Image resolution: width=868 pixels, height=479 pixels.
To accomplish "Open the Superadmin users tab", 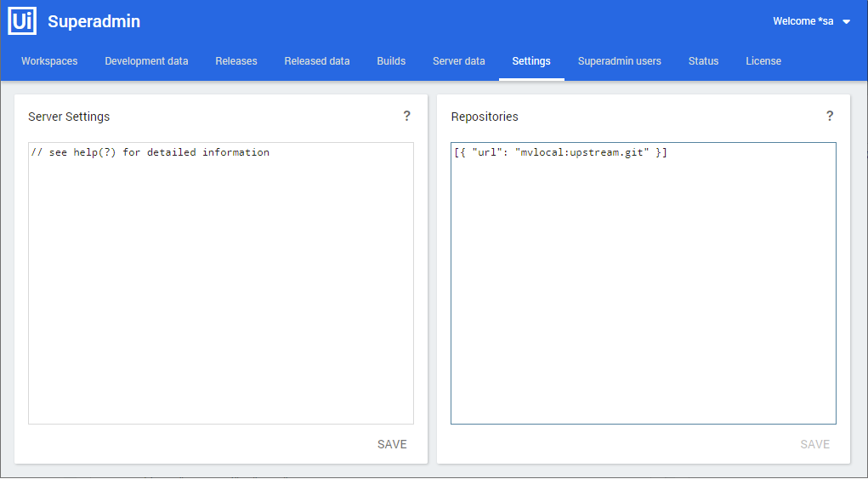I will pyautogui.click(x=620, y=61).
